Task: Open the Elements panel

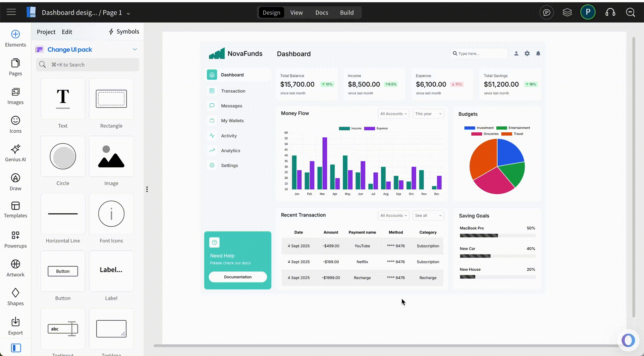Action: pyautogui.click(x=15, y=39)
